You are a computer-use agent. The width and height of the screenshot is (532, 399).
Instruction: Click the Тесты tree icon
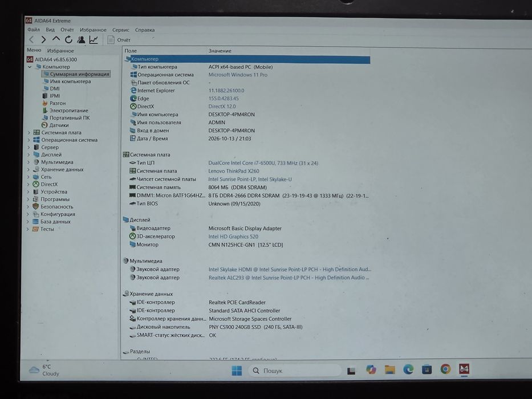(35, 229)
